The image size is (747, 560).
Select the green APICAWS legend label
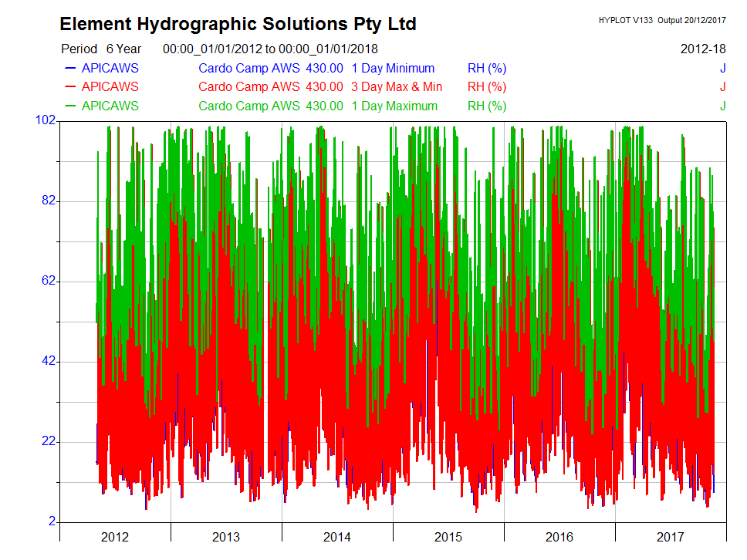pyautogui.click(x=110, y=106)
